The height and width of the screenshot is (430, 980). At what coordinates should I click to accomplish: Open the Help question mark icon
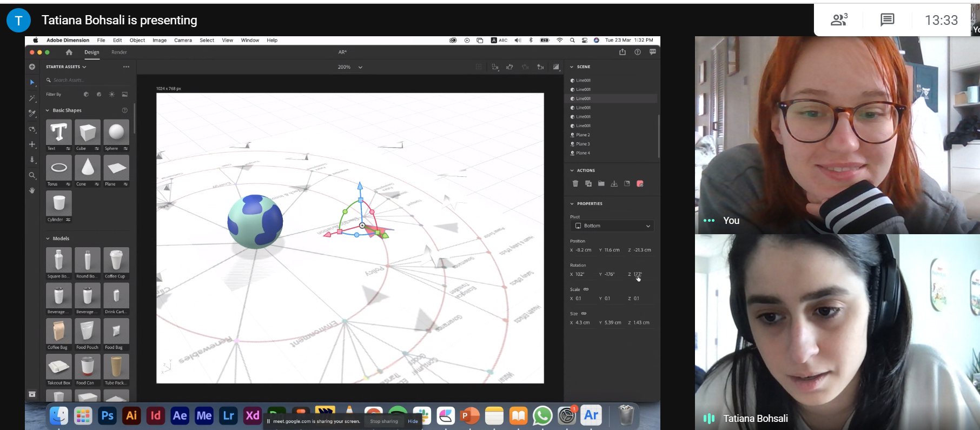[638, 52]
